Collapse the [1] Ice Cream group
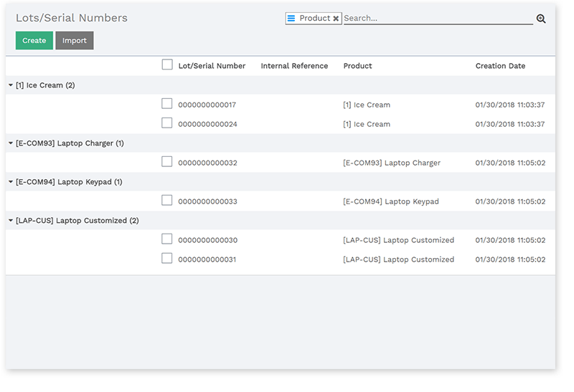 (x=44, y=85)
